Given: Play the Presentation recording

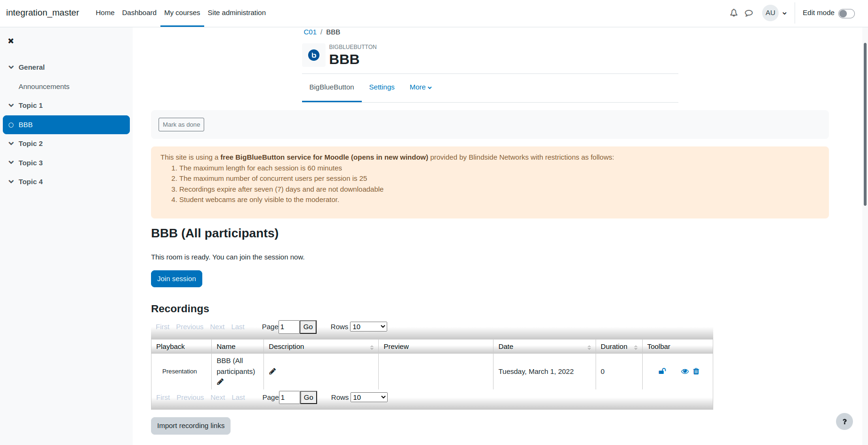Looking at the screenshot, I should click(x=180, y=372).
